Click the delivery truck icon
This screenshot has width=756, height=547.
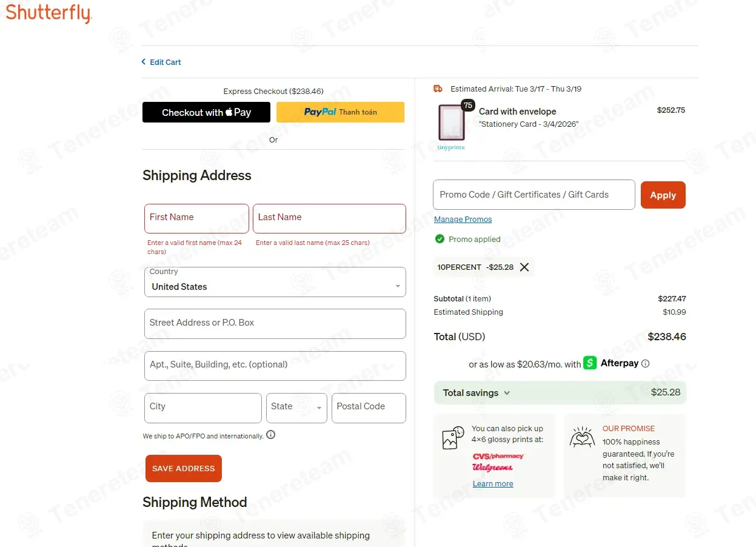tap(438, 89)
